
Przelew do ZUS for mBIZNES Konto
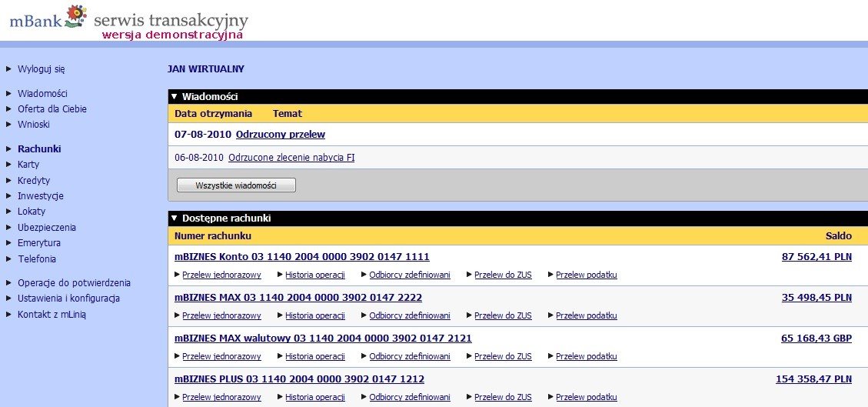click(x=503, y=275)
